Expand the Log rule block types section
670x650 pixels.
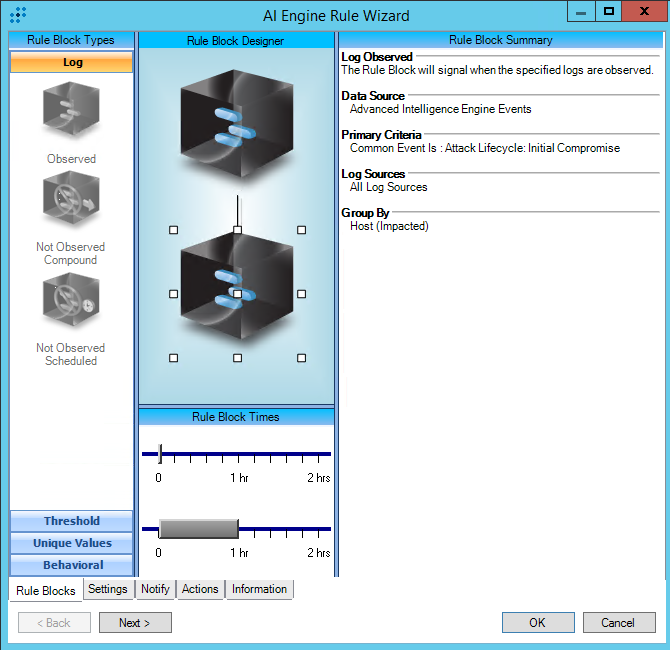(x=72, y=62)
